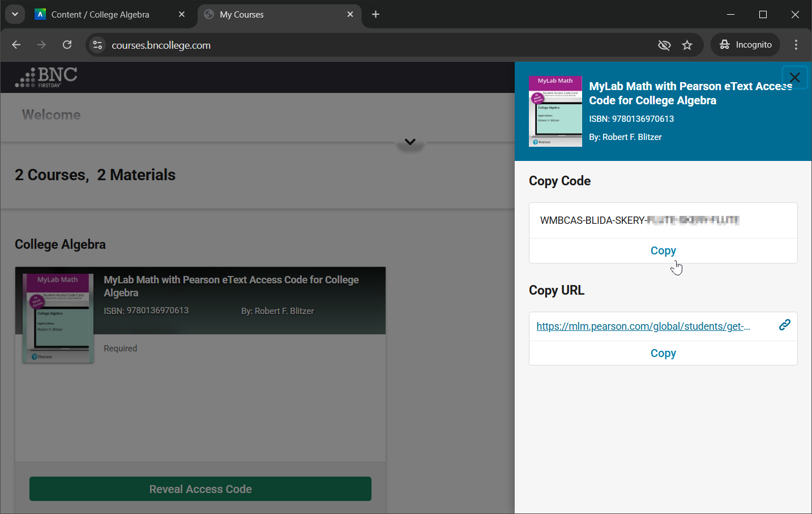Expand the Welcome section chevron
The height and width of the screenshot is (514, 812).
tap(410, 142)
